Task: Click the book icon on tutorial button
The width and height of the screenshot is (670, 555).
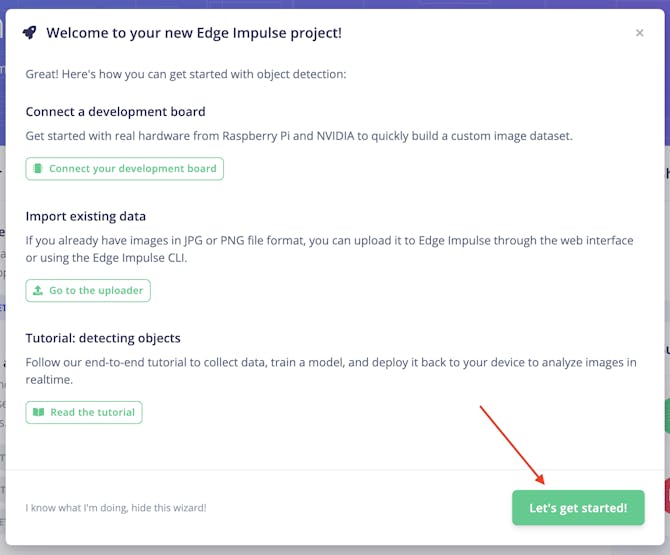Action: click(x=38, y=412)
